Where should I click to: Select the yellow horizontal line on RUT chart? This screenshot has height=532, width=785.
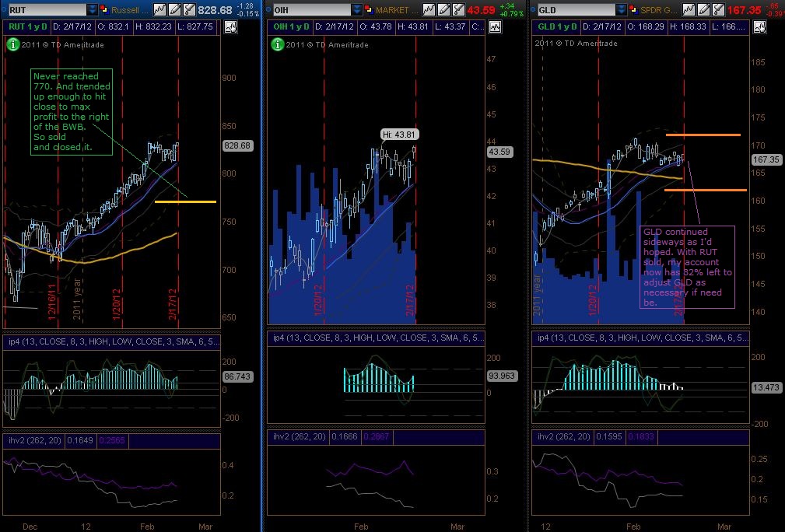(x=186, y=201)
